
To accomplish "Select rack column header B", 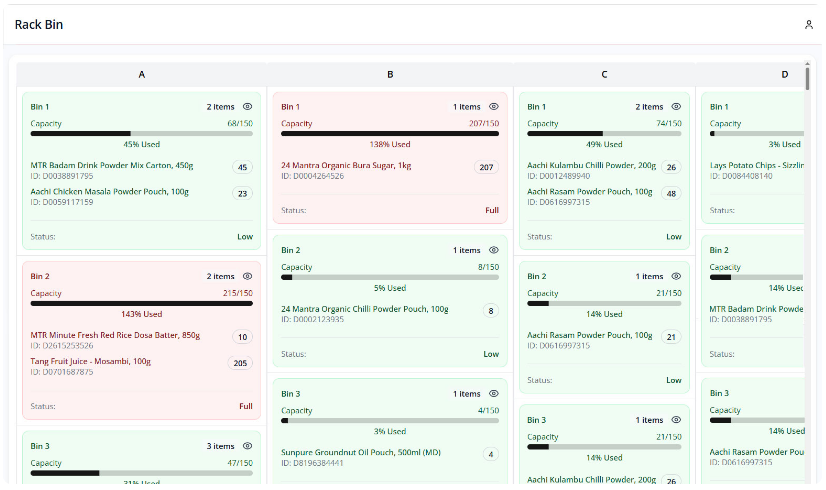I will tap(390, 74).
